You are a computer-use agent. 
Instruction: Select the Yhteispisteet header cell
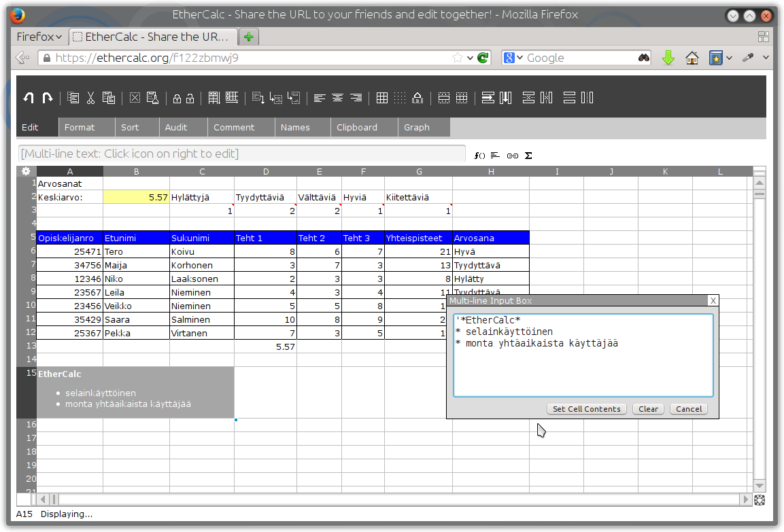click(418, 238)
